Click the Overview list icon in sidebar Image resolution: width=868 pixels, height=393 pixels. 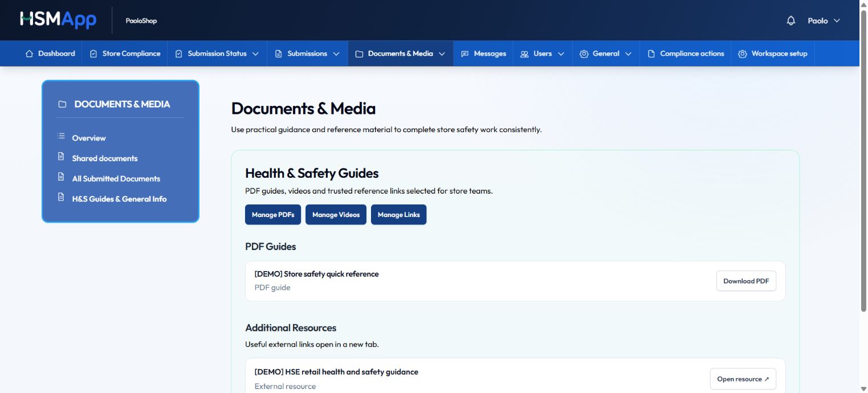tap(61, 136)
